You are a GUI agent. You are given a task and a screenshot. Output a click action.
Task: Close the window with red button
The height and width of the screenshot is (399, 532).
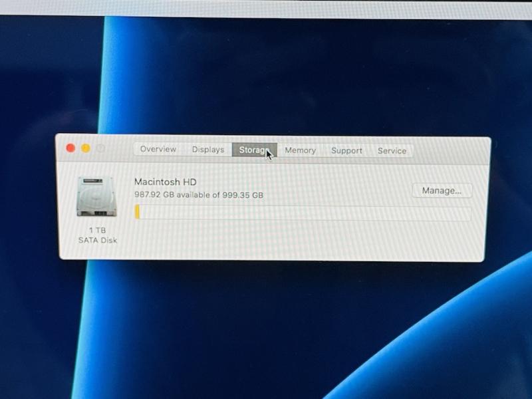pos(70,148)
